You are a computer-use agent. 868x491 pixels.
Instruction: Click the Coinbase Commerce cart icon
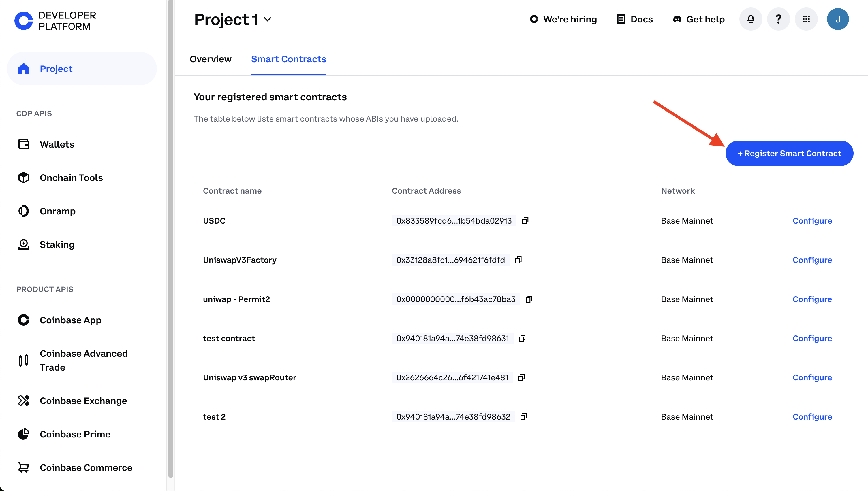point(24,467)
